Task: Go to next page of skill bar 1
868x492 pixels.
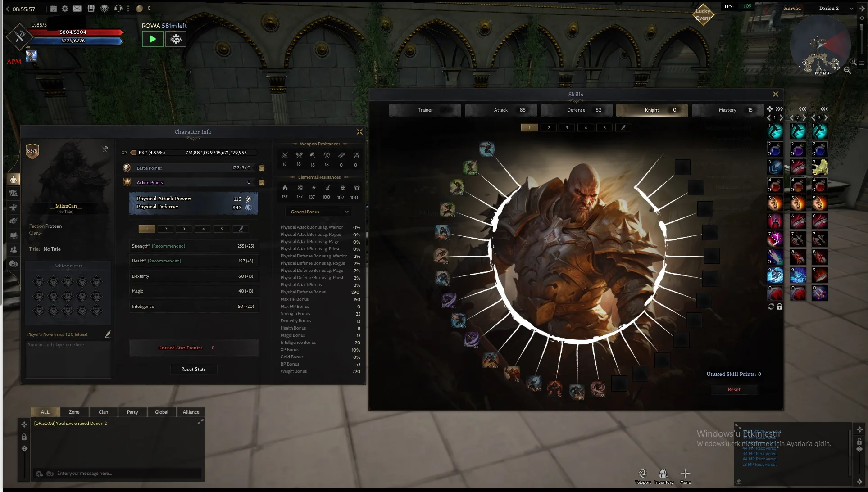Action: coord(781,118)
